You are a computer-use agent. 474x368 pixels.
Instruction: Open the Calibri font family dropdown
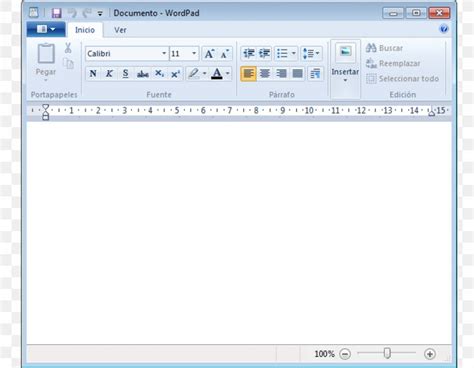coord(164,53)
